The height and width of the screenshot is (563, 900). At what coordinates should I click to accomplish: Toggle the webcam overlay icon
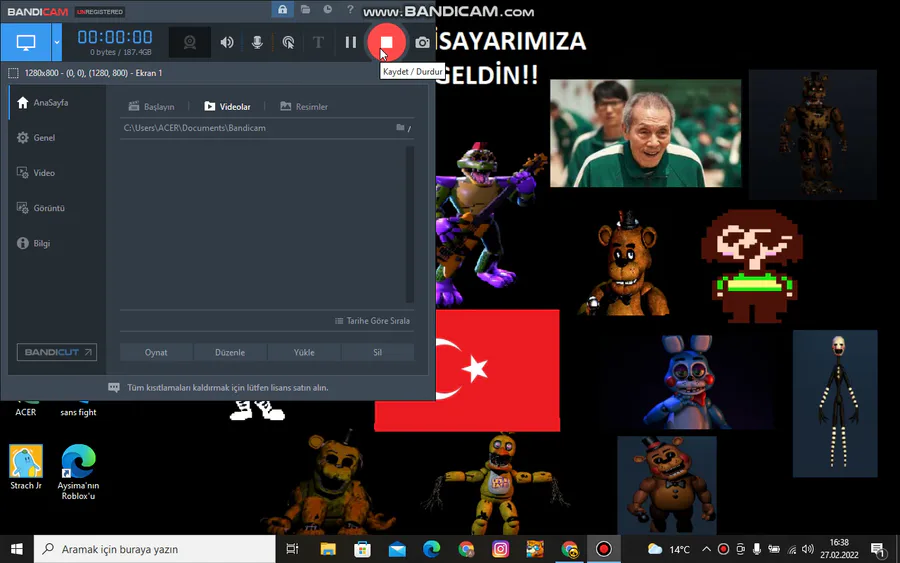tap(189, 42)
